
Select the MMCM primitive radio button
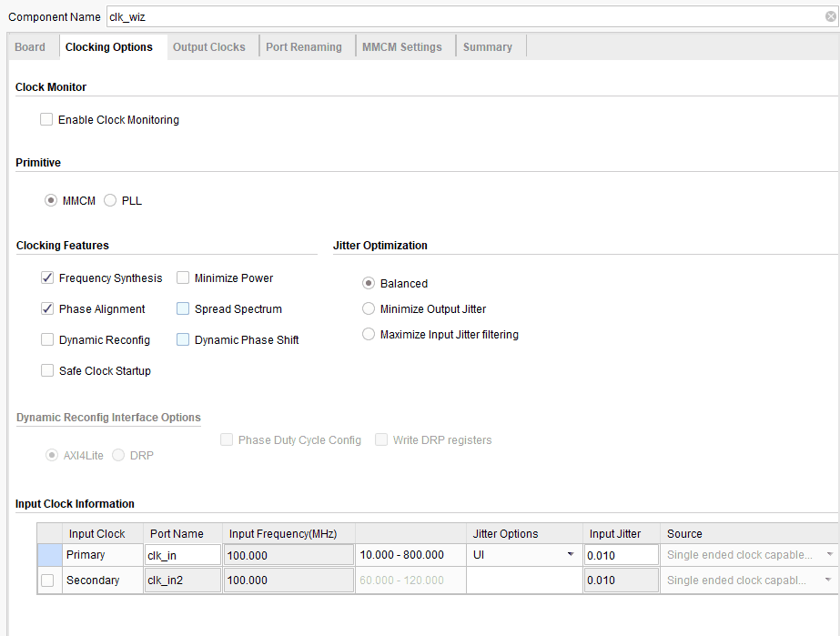[51, 200]
